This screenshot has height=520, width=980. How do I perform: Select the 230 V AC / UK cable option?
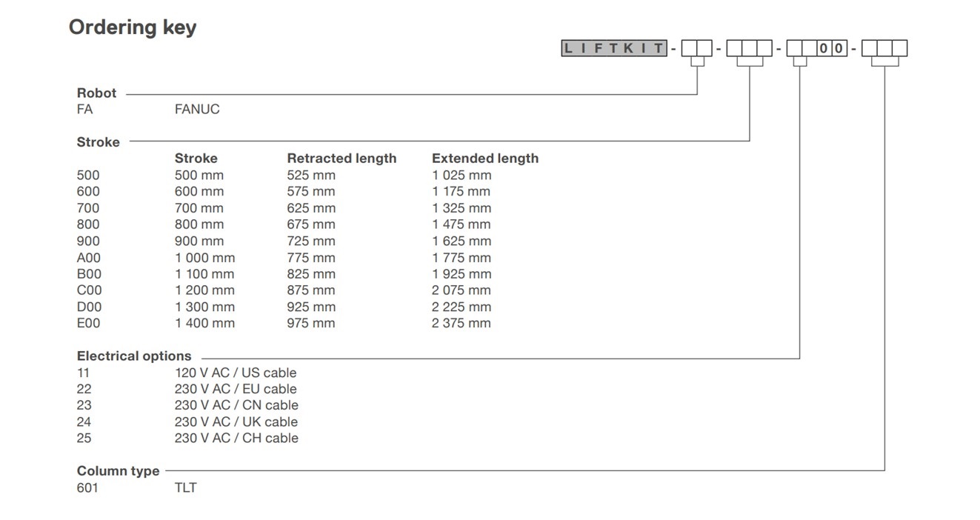236,422
